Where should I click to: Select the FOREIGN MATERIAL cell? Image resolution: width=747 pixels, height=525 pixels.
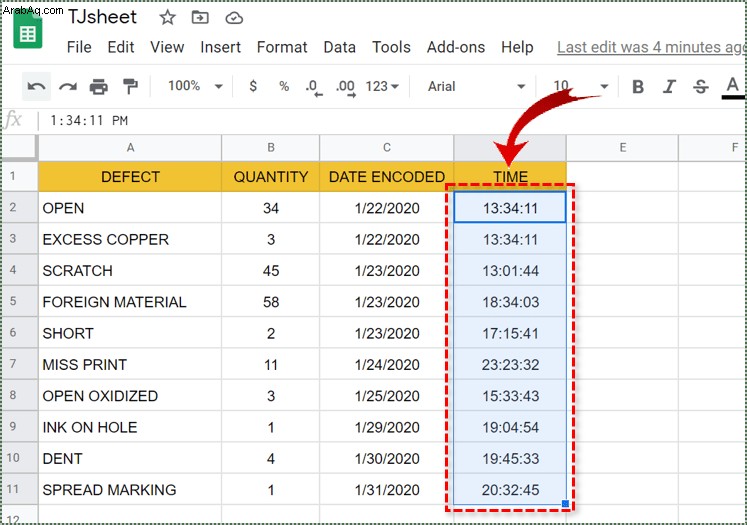(x=130, y=302)
